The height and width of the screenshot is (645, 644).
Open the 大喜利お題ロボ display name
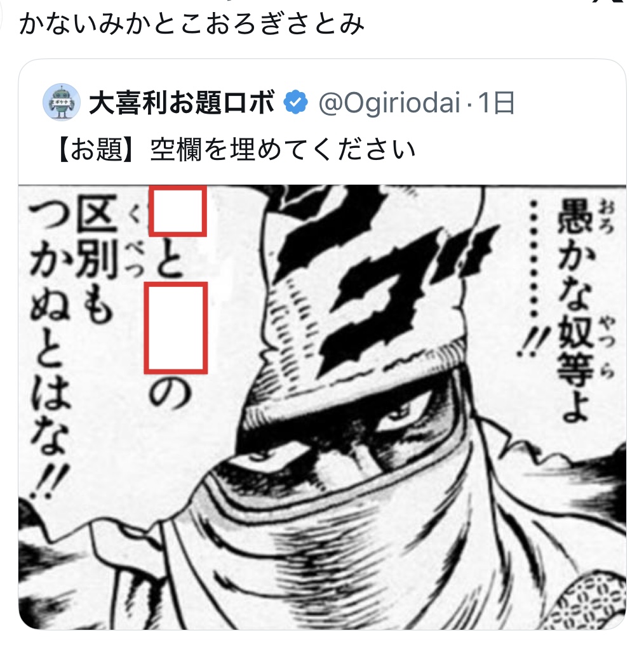[182, 102]
